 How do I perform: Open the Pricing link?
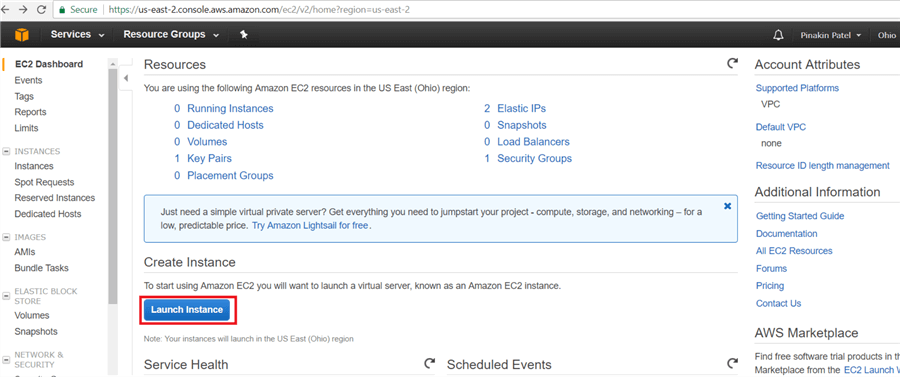point(770,286)
